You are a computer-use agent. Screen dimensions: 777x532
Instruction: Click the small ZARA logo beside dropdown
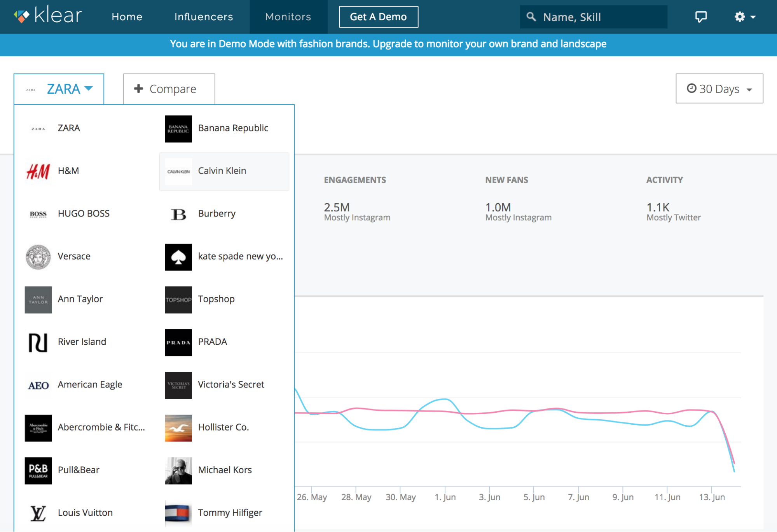tap(31, 90)
